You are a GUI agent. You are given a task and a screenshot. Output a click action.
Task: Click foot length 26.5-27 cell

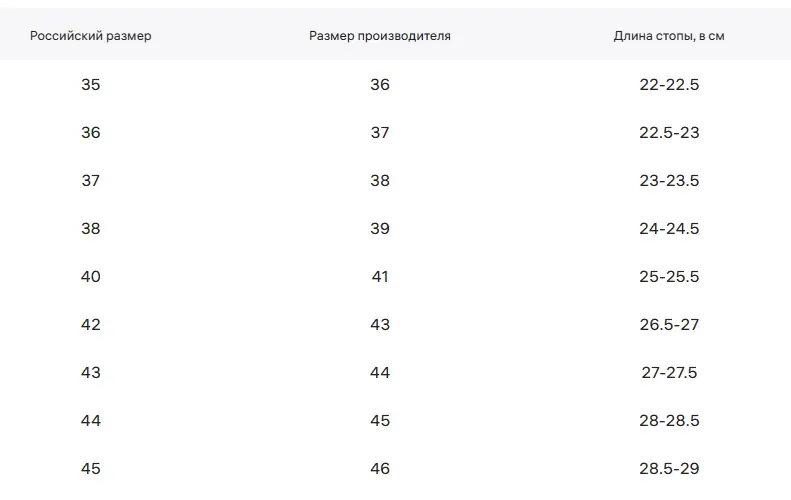coord(669,325)
